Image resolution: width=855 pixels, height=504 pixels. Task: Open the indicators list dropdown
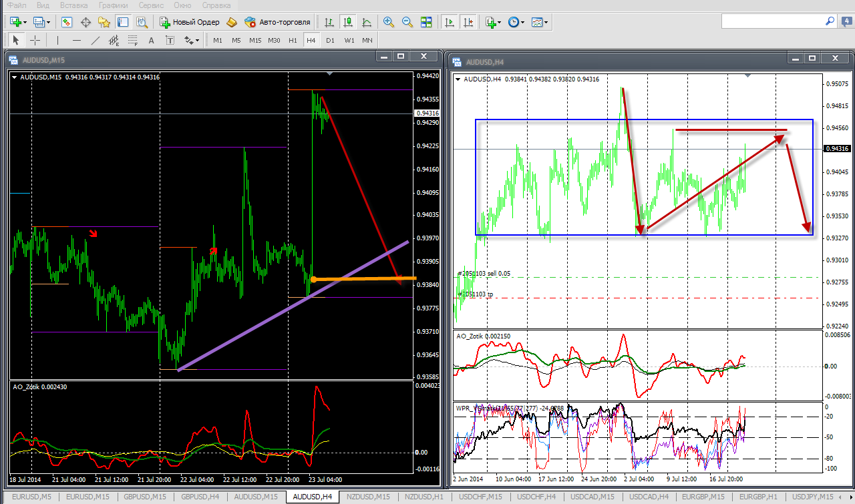coord(493,22)
